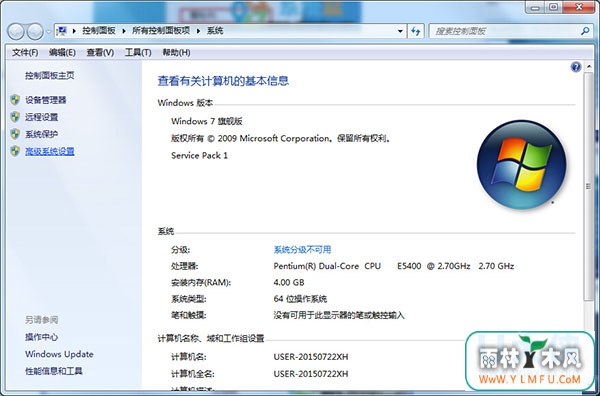Open 性能信息和工具 link
The image size is (600, 396).
[54, 371]
